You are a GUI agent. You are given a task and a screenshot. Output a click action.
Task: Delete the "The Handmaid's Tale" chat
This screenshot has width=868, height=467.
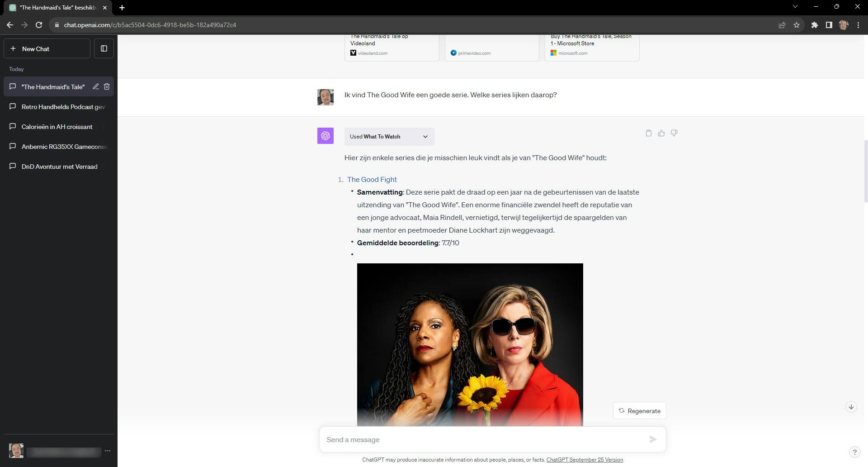click(x=107, y=86)
